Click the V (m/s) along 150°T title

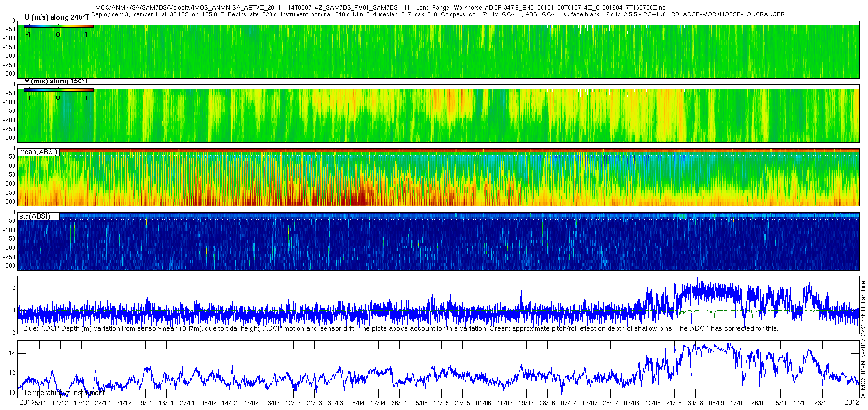pos(56,81)
